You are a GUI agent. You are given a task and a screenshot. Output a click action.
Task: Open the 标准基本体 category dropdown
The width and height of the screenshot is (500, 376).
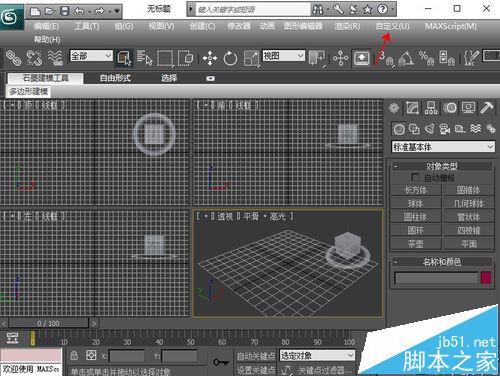pos(443,147)
